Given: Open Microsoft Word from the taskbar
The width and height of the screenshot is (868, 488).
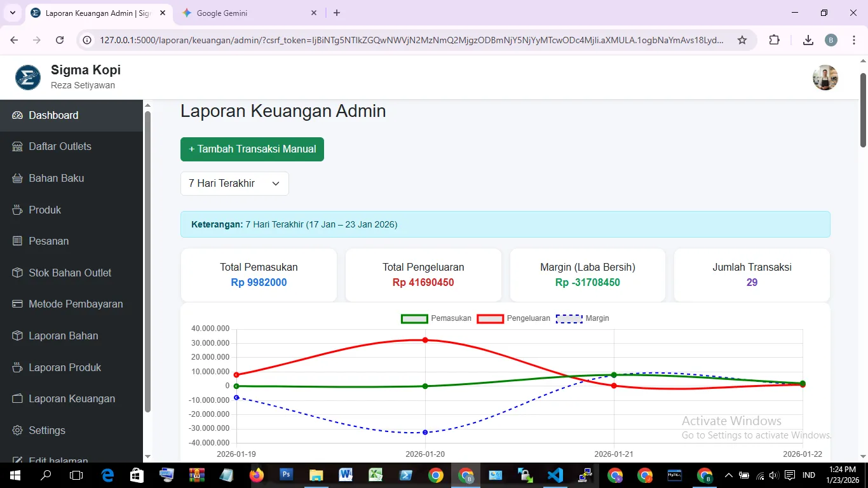Looking at the screenshot, I should coord(346,475).
